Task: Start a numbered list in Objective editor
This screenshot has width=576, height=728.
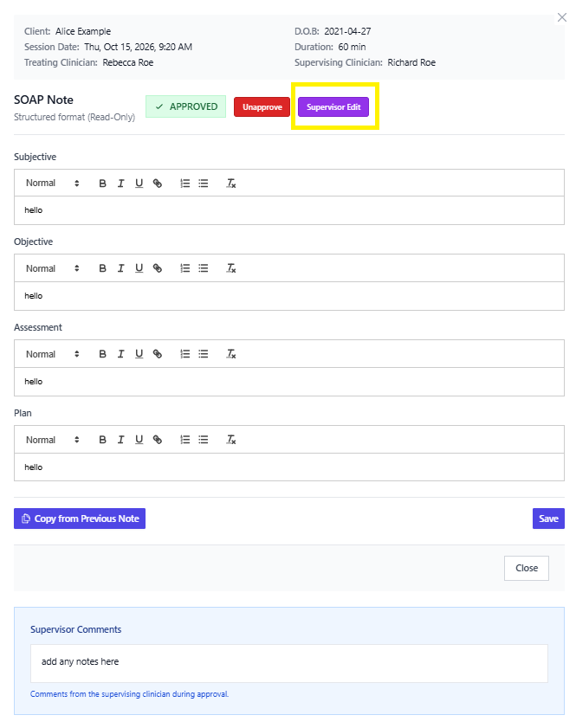Action: coord(184,268)
